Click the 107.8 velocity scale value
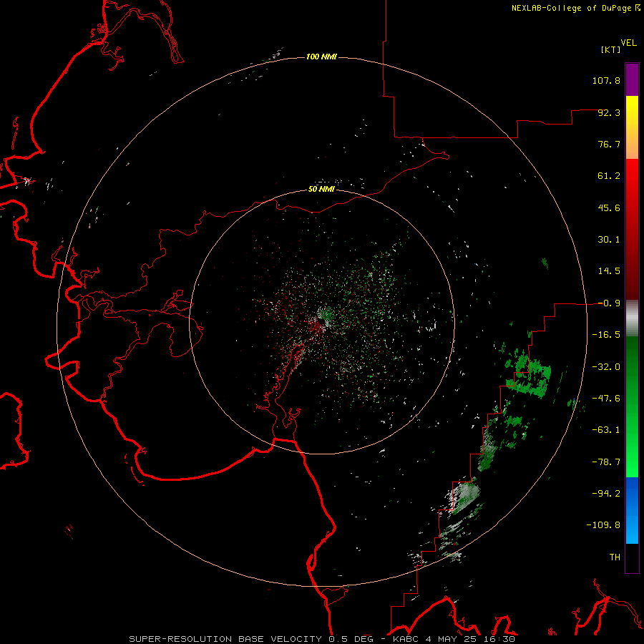Screen dimensions: 644x644 coord(606,80)
